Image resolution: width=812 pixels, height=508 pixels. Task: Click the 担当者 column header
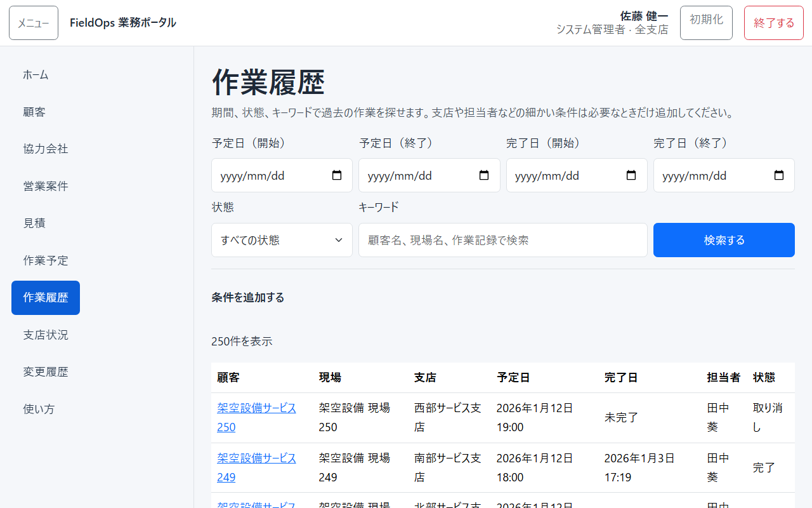(724, 377)
